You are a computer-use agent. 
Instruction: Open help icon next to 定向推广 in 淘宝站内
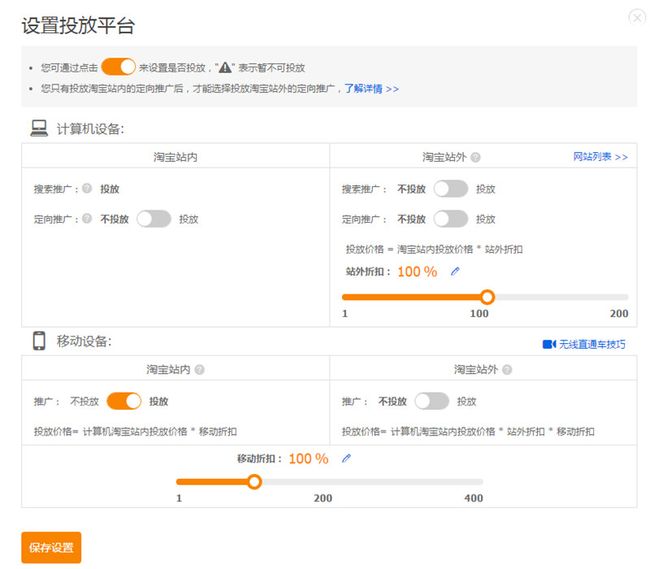click(x=87, y=218)
